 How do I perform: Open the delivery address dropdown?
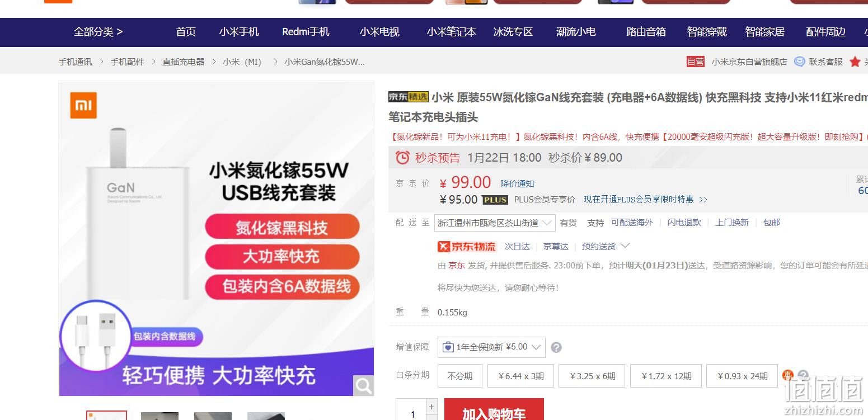point(495,223)
